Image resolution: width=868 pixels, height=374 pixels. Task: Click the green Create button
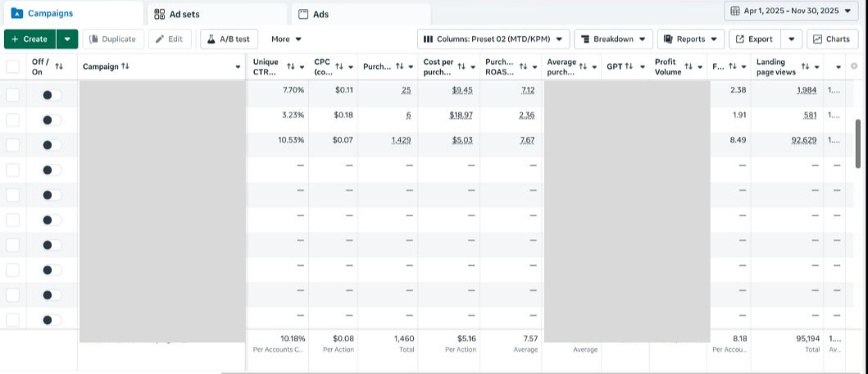30,39
